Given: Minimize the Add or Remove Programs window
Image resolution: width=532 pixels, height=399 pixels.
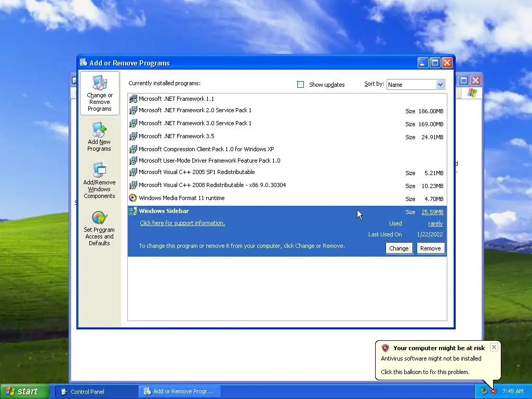Looking at the screenshot, I should click(423, 63).
